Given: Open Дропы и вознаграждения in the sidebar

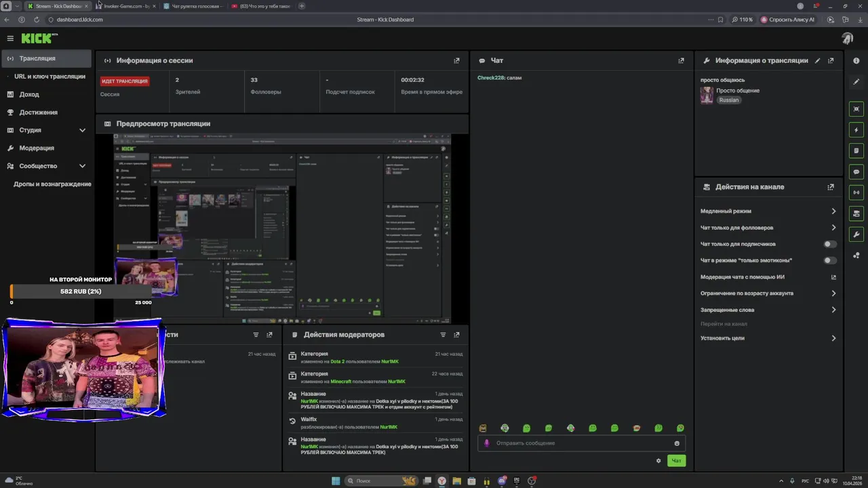Looking at the screenshot, I should pos(52,184).
